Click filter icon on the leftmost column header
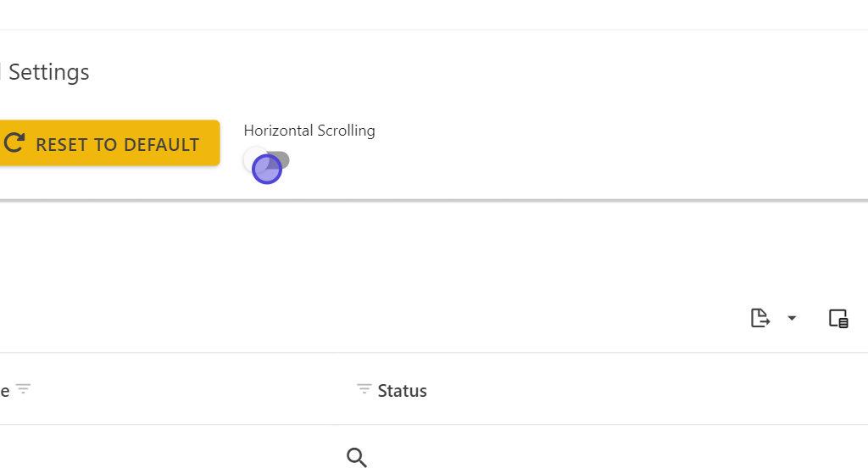Image resolution: width=868 pixels, height=474 pixels. [x=24, y=389]
